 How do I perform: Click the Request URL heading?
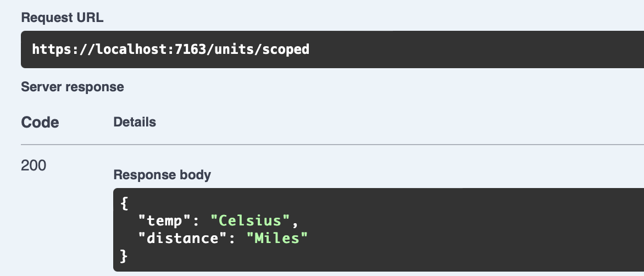[62, 18]
